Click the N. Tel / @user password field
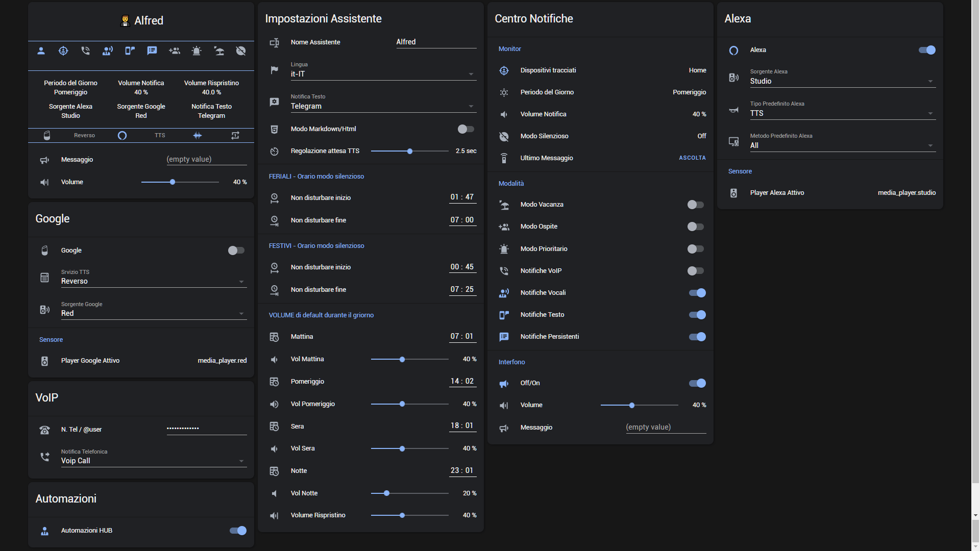980x551 pixels. click(207, 429)
